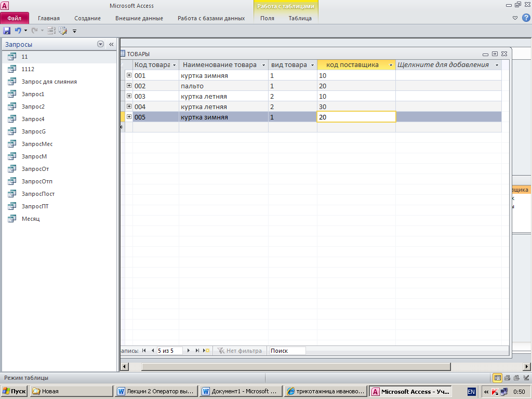Save the database with the floppy icon
The height and width of the screenshot is (399, 532).
click(x=7, y=31)
